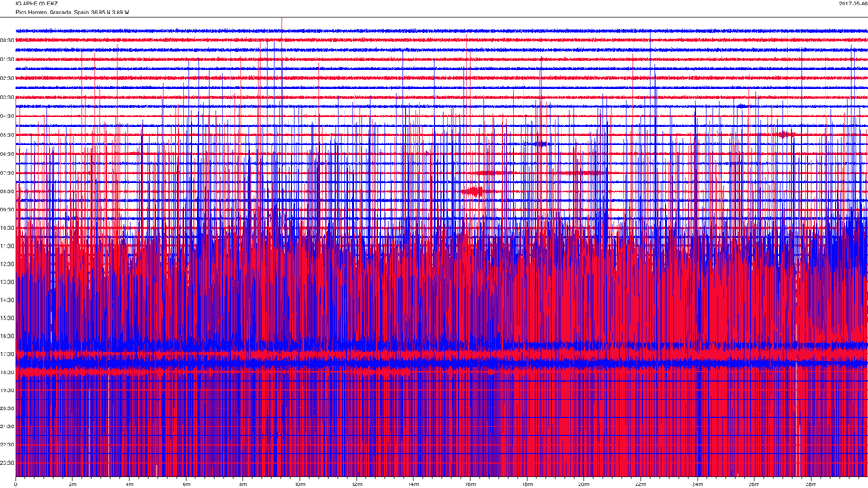Click the 10m axis tick label
868x488 pixels.
[299, 484]
